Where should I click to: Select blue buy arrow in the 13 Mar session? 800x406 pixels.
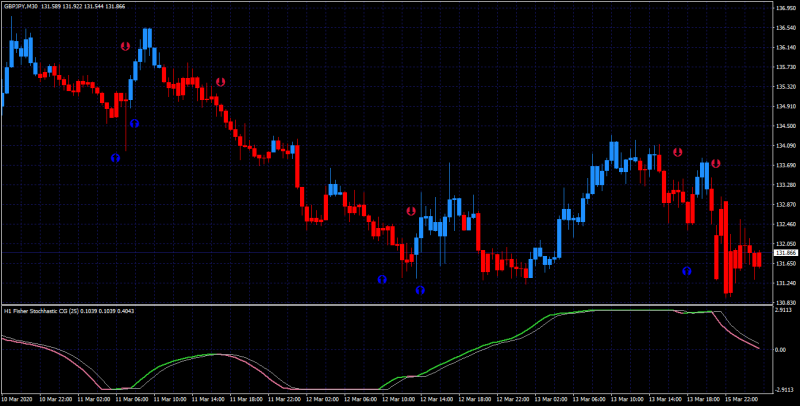coord(687,271)
